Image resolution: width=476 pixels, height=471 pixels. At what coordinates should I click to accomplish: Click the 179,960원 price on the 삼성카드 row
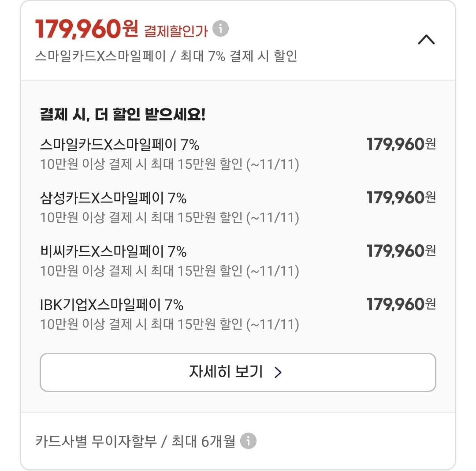[401, 198]
